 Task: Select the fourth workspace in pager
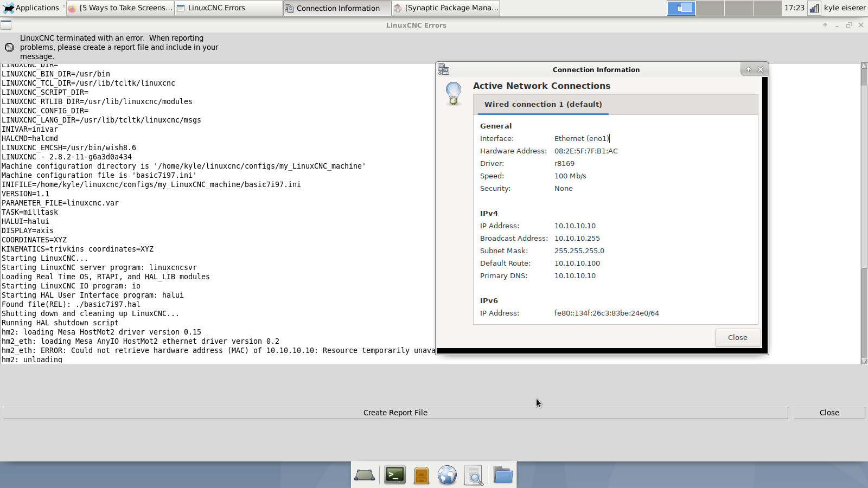767,8
